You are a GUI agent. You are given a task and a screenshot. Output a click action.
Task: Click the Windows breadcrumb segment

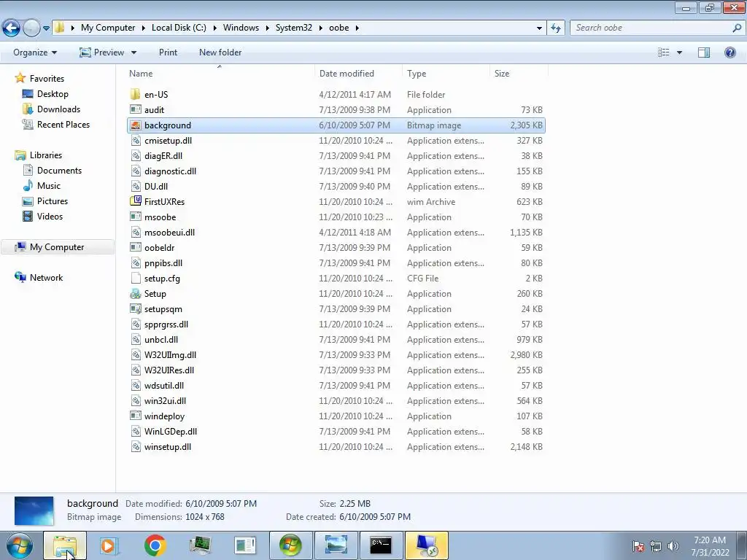(241, 28)
